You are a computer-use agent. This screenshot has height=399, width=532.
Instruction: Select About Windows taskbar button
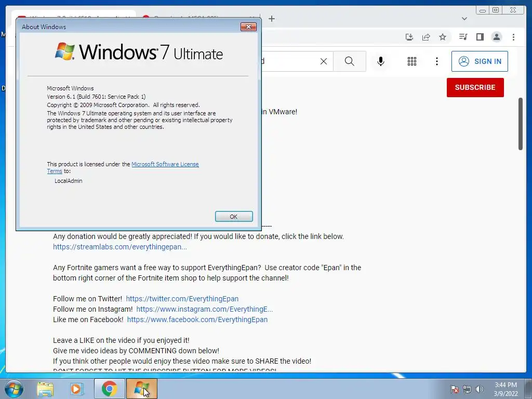point(141,389)
